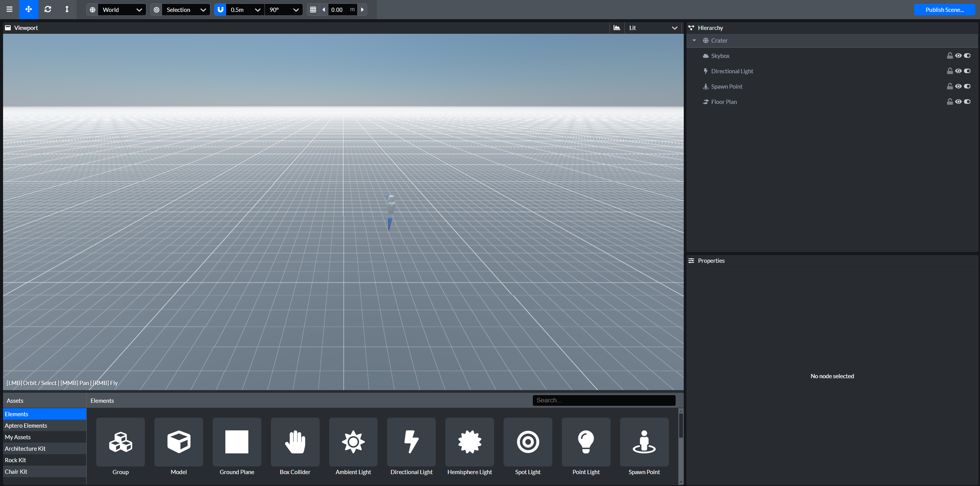Add a Spawn Point element from assets
980x486 pixels.
[x=644, y=447]
